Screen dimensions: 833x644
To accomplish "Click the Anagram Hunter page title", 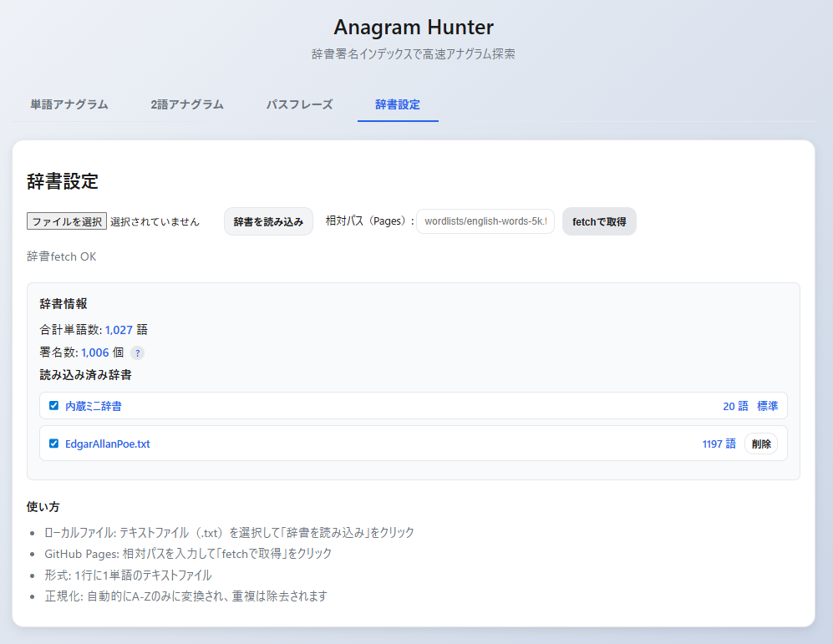I will pyautogui.click(x=414, y=27).
